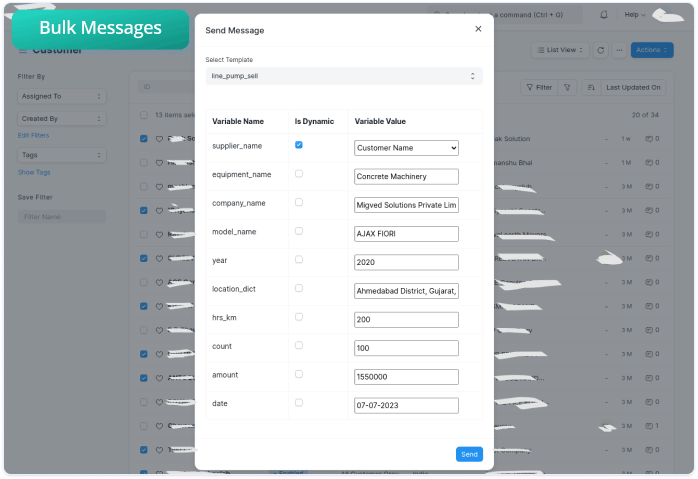This screenshot has height=479, width=698.
Task: Click the heart icon on the first customer row
Action: [159, 139]
